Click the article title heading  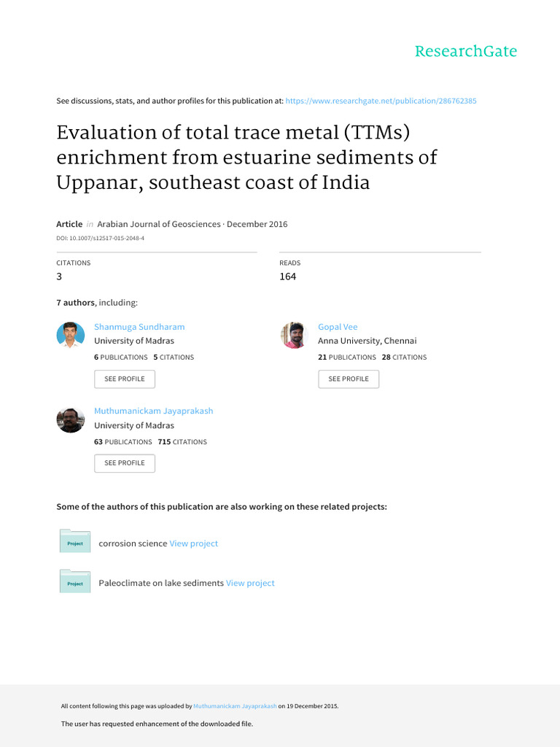coord(248,158)
